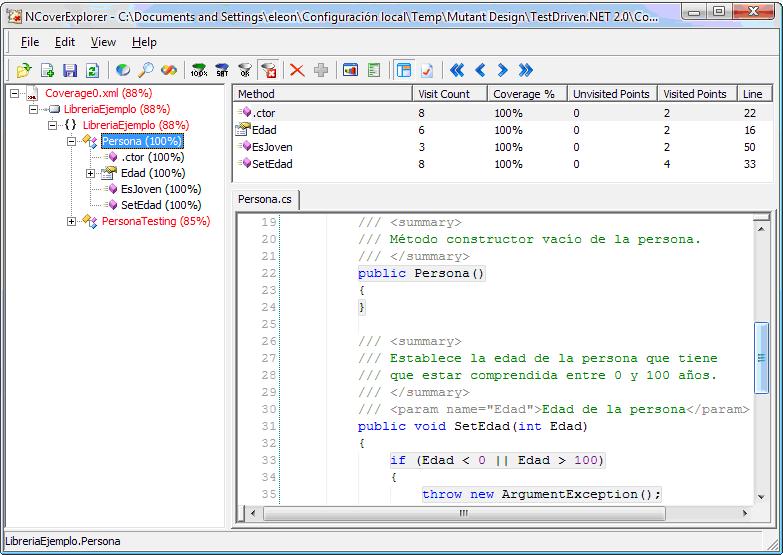The width and height of the screenshot is (783, 555).
Task: Collapse the LibreriaEjemplo (88%) module node
Action: pyautogui.click(x=33, y=109)
